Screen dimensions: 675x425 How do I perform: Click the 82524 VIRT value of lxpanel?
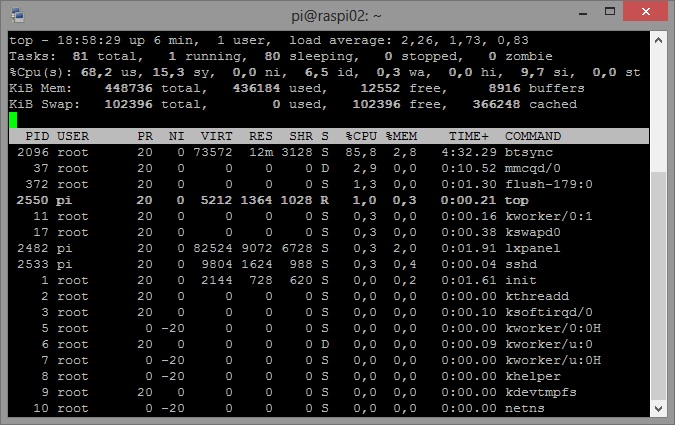(x=213, y=248)
